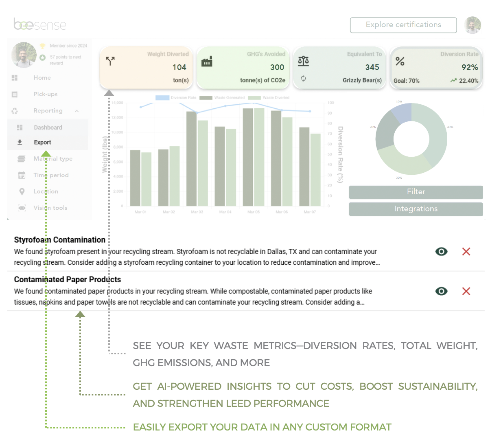Click Waste Diverted legend color swatch
Screen dimensions: 490x448
(254, 98)
